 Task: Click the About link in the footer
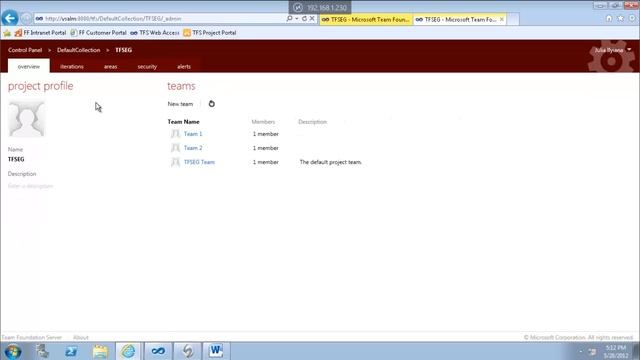(x=81, y=338)
